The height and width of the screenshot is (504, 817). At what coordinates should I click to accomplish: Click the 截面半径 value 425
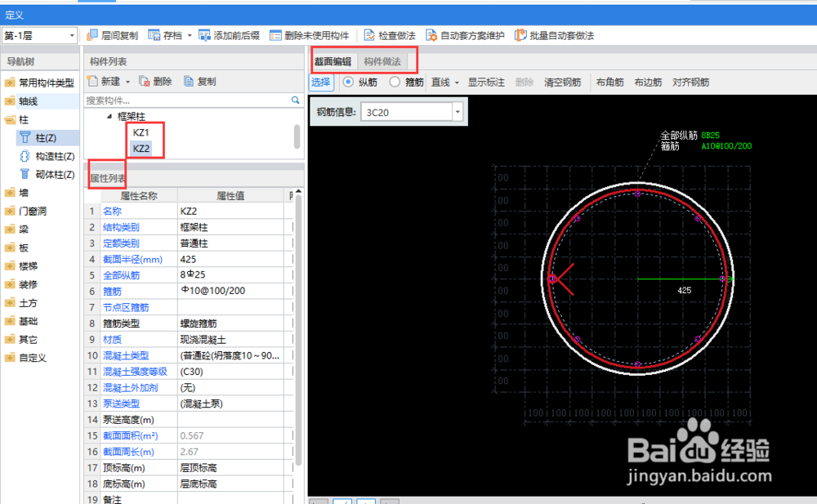tap(231, 259)
